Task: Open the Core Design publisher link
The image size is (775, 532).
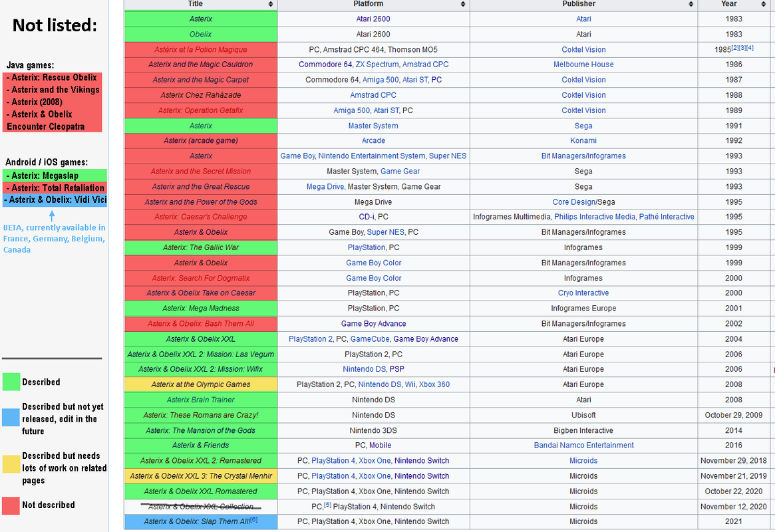Action: 574,201
